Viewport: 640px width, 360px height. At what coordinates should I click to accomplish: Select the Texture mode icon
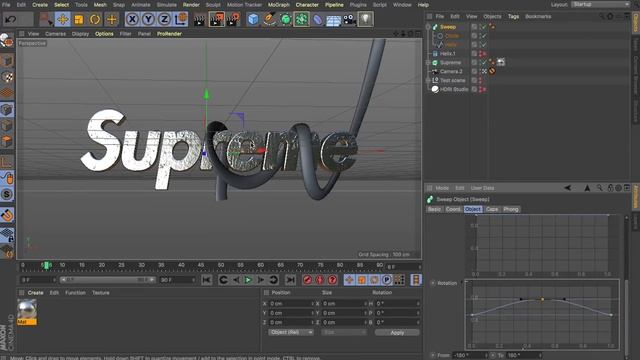[x=7, y=77]
